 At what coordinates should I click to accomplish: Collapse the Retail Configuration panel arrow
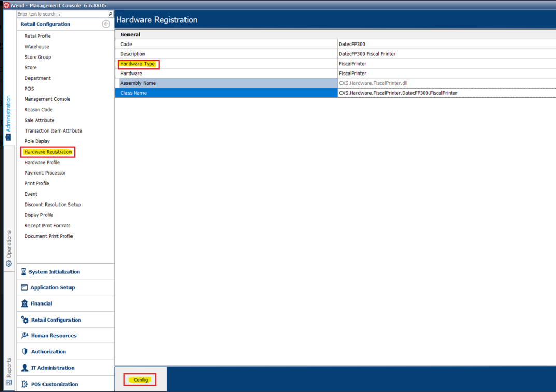(x=106, y=24)
